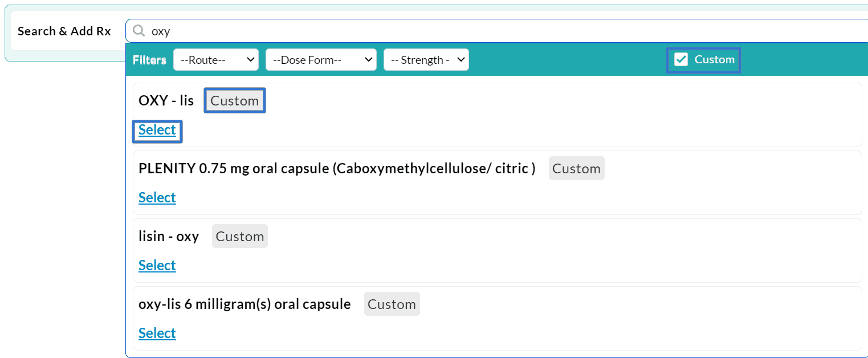This screenshot has width=868, height=358.
Task: Click the Custom tag on oxy-lis row
Action: point(392,304)
